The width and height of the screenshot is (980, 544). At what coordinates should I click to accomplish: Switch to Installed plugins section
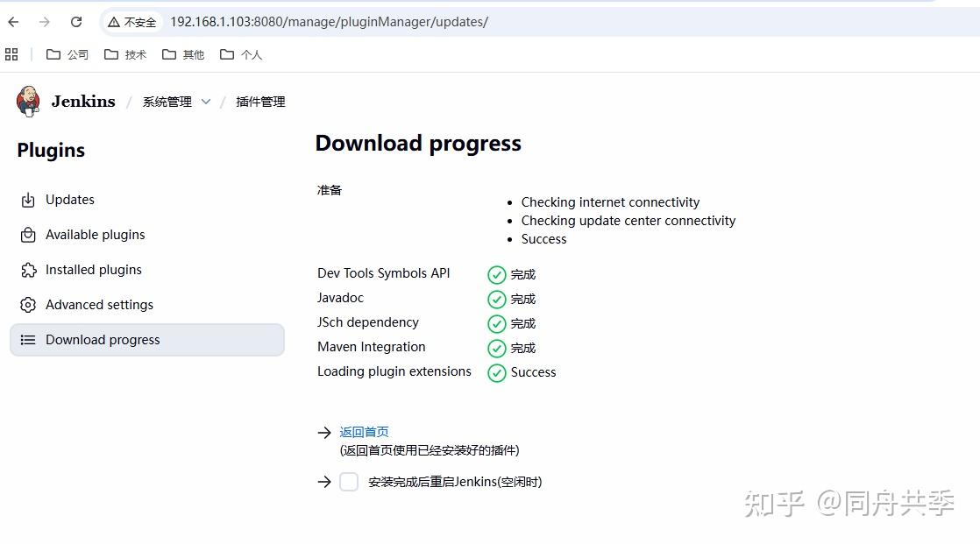coord(93,270)
